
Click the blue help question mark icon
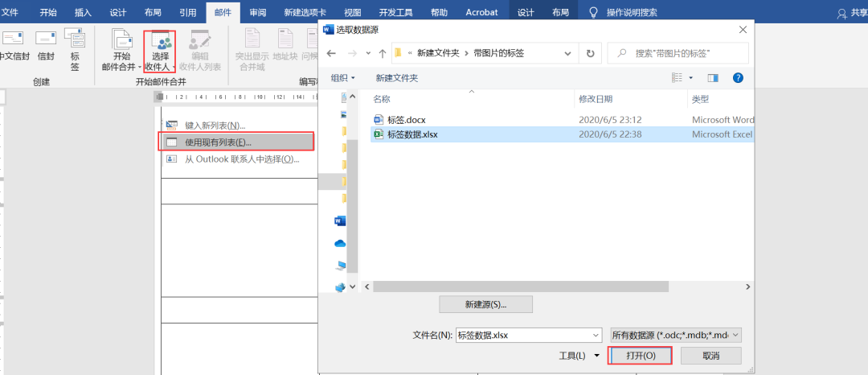coord(738,78)
